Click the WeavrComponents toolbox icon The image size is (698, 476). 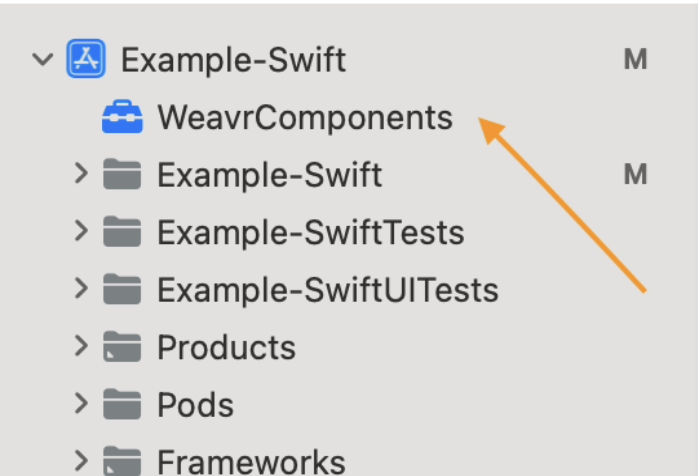(x=122, y=116)
